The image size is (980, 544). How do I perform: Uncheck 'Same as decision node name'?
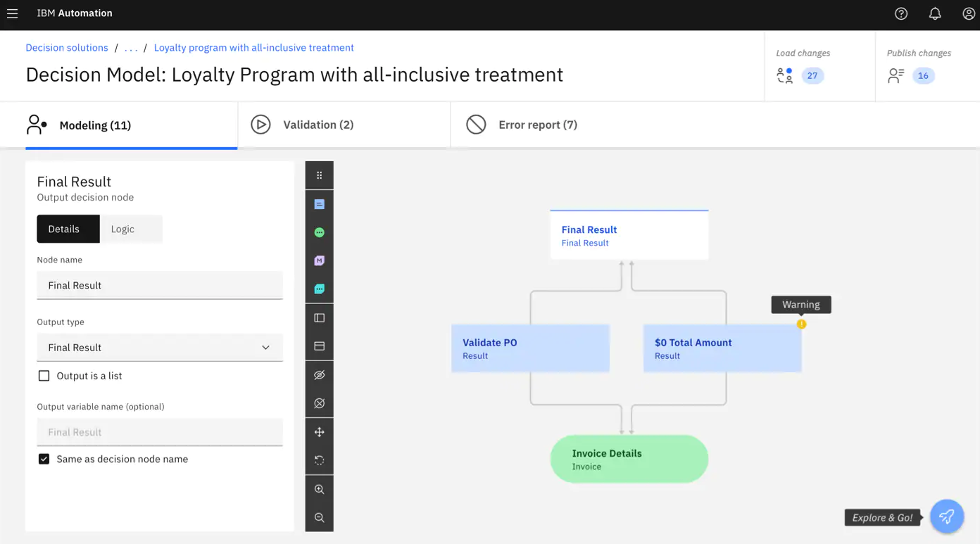click(x=44, y=459)
